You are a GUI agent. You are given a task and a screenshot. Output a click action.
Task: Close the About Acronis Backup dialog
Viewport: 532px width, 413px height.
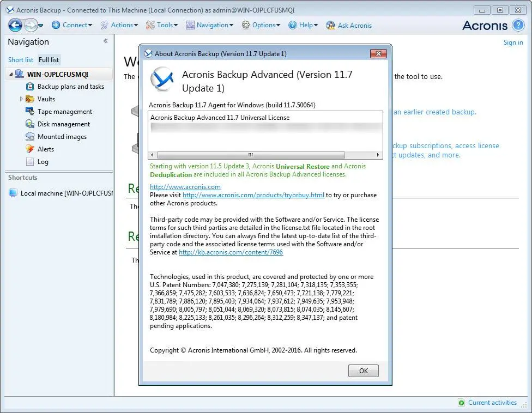click(x=378, y=53)
